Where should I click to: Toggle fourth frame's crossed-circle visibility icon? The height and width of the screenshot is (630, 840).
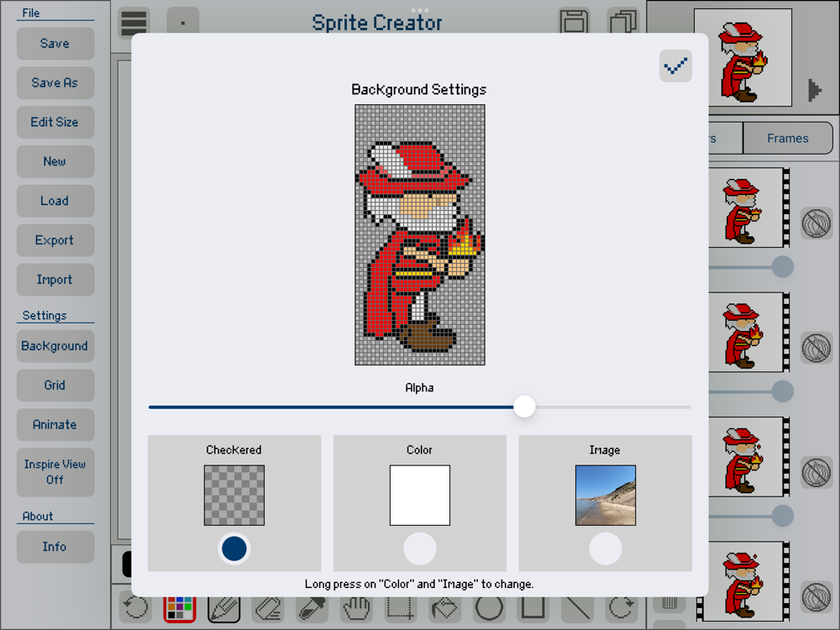point(816,597)
